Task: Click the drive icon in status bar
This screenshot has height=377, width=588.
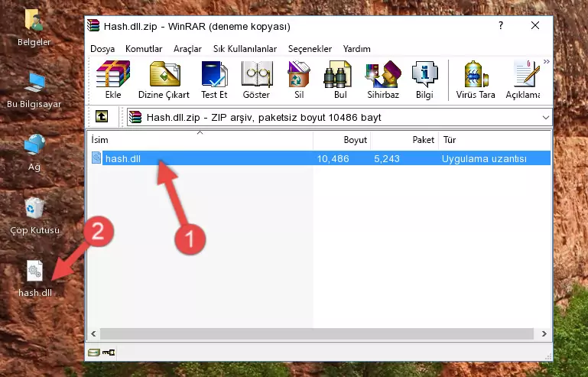Action: coord(93,353)
